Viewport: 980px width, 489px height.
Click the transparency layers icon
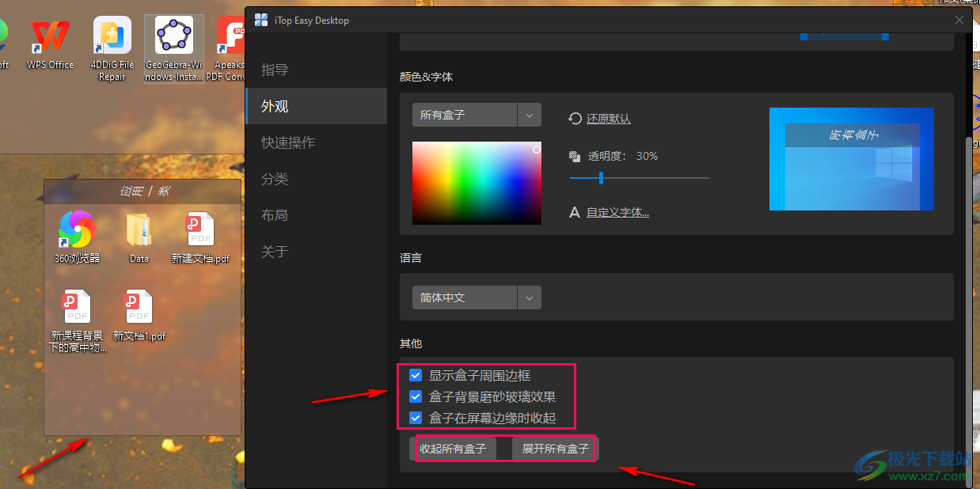(575, 157)
